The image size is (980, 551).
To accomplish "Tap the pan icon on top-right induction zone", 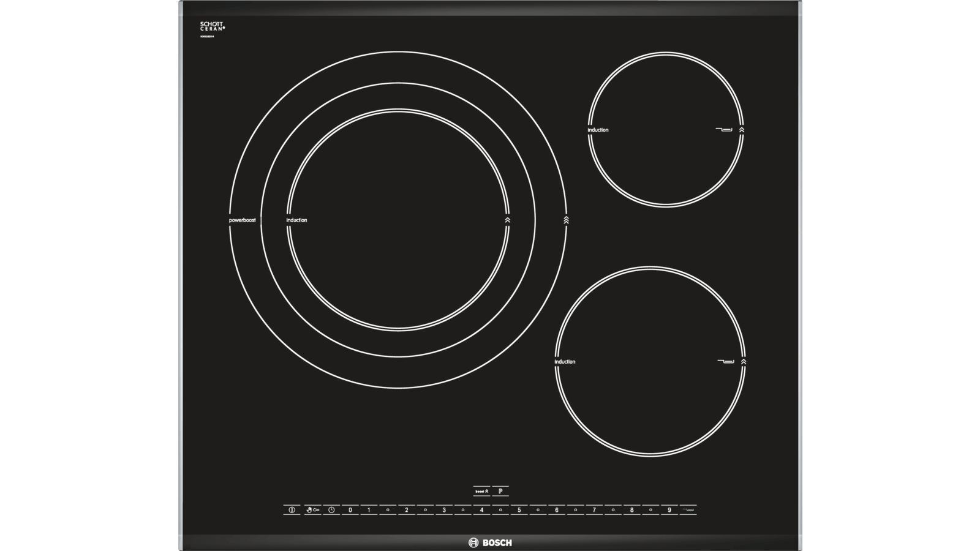I will pyautogui.click(x=724, y=129).
